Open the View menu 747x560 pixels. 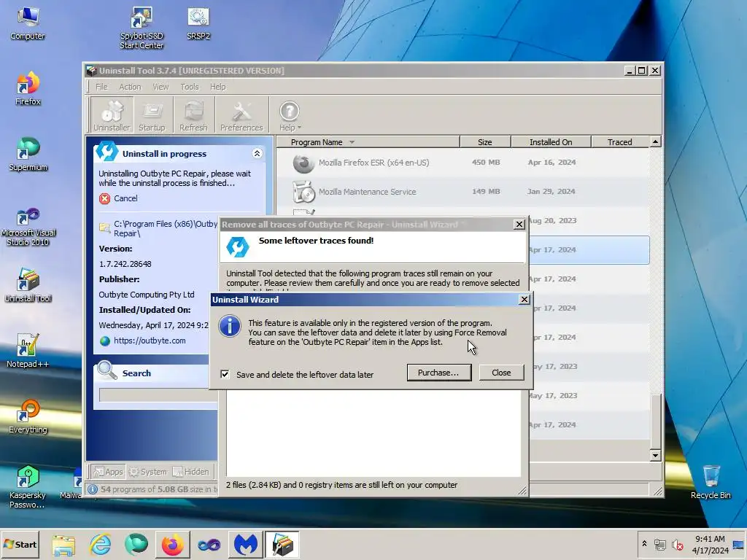160,87
